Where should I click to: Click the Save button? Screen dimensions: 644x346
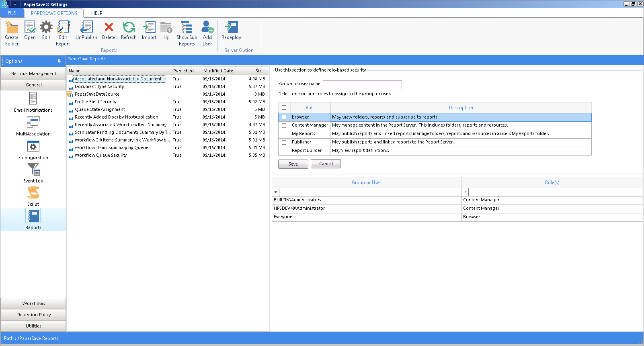tap(293, 164)
